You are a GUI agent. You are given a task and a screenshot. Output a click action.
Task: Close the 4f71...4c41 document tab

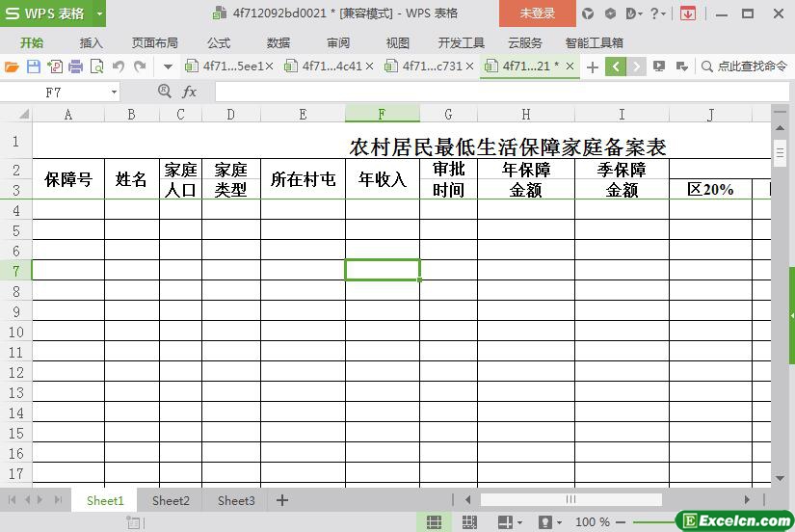pyautogui.click(x=369, y=66)
